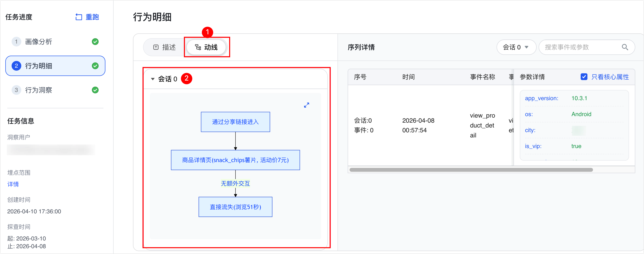The width and height of the screenshot is (644, 254).
Task: Click the 搜索事件或参数 search field
Action: point(586,47)
